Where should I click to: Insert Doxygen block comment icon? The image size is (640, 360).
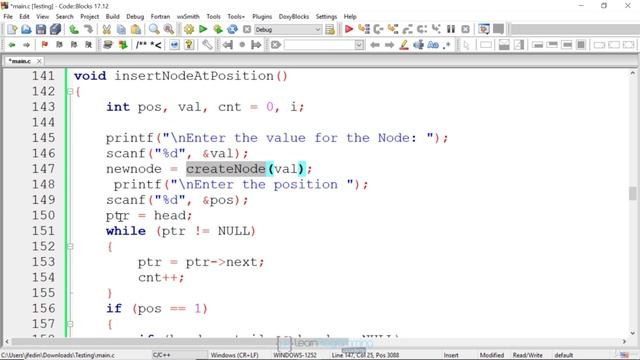[141, 45]
